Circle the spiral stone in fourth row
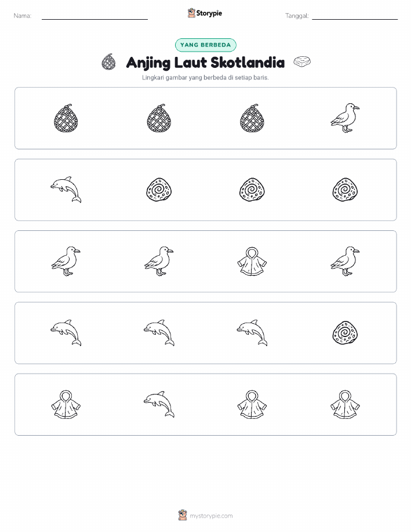411x532 pixels. coord(345,333)
